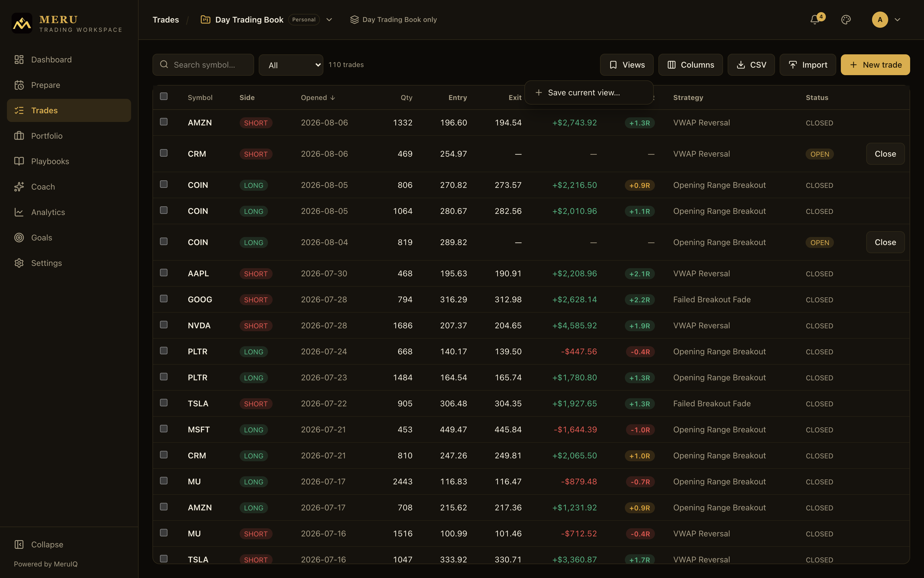Click the Entry column header
Screen dimensions: 924x578
457,97
